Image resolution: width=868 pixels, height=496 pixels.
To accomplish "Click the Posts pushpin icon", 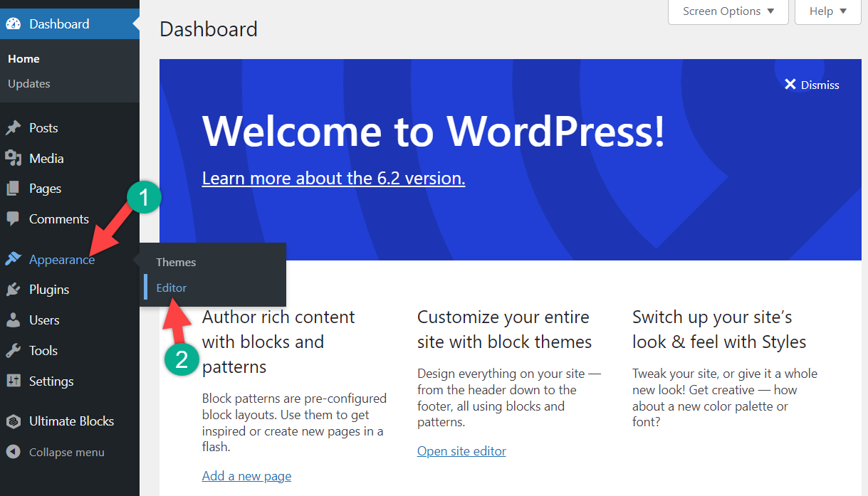I will tap(14, 128).
